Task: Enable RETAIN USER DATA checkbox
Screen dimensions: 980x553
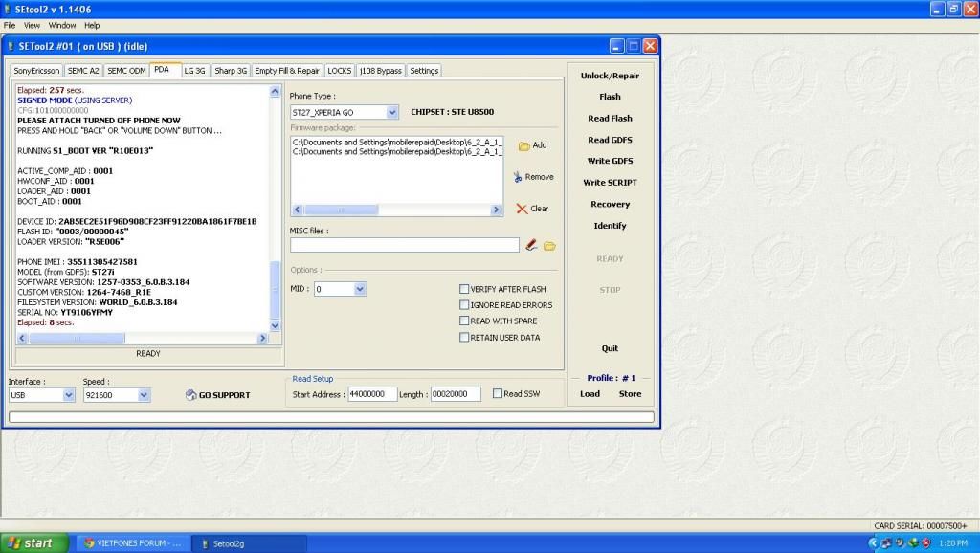Action: tap(464, 338)
